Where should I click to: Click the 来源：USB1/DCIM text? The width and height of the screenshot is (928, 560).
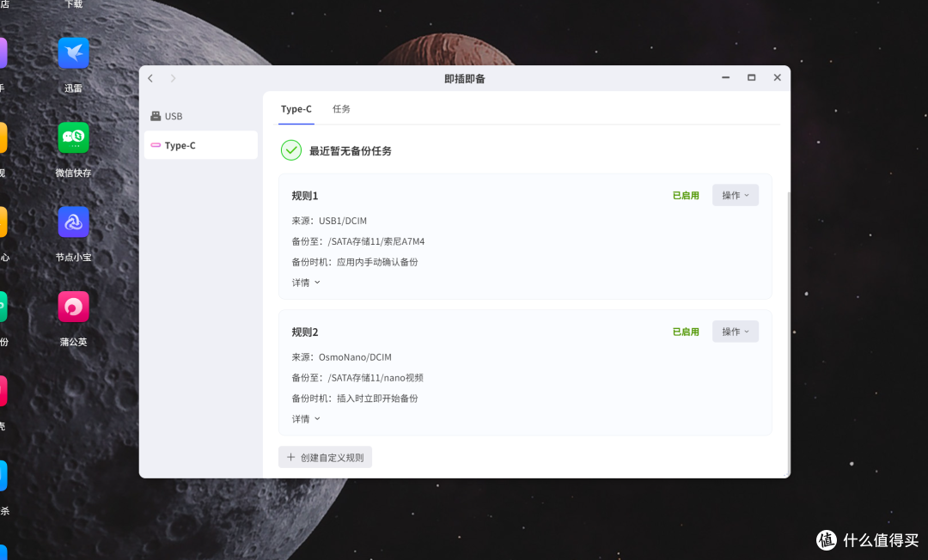(329, 221)
